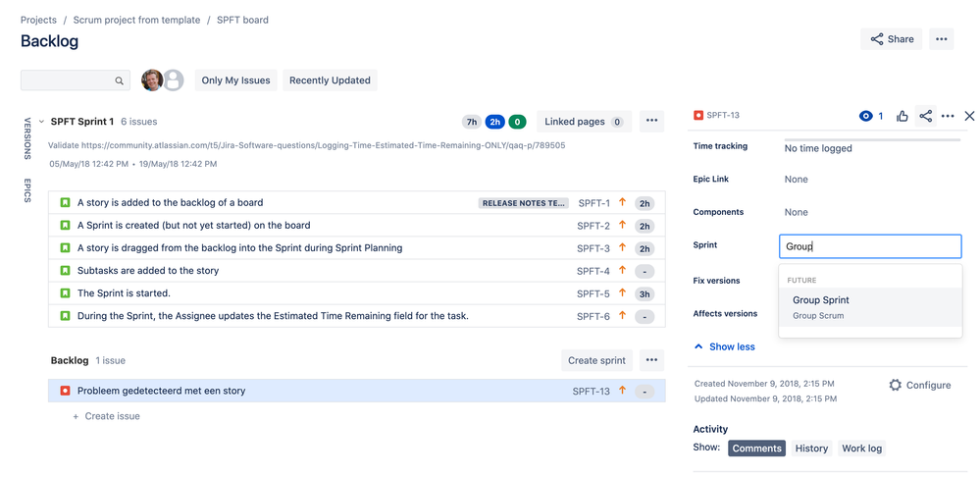The height and width of the screenshot is (477, 980).
Task: Click the Epic Link value None
Action: pyautogui.click(x=797, y=180)
